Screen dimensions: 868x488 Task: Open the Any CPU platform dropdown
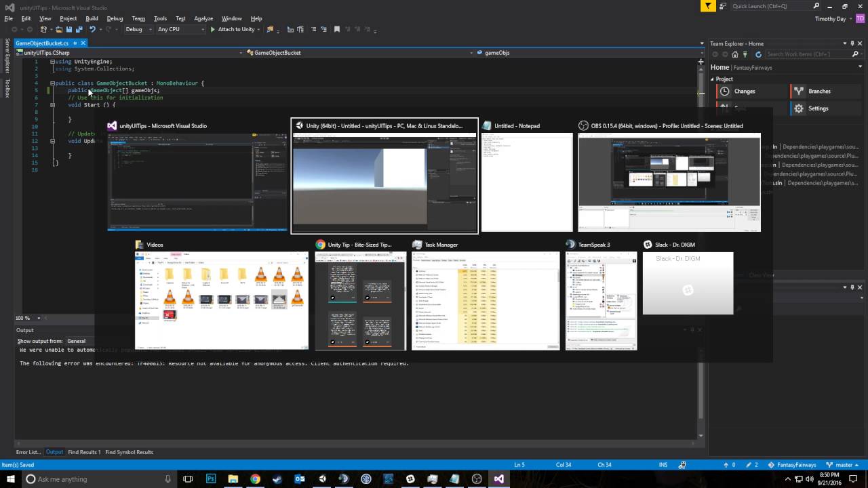(180, 30)
